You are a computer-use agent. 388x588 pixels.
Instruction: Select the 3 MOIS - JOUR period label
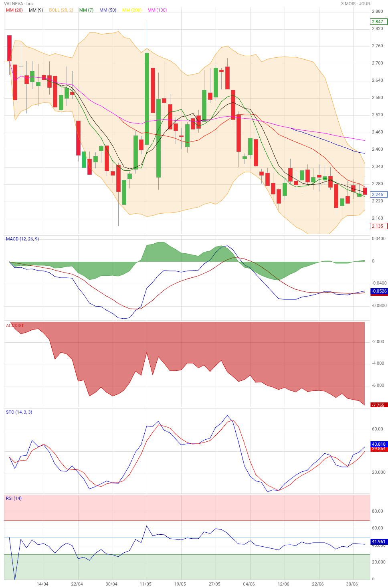point(356,4)
